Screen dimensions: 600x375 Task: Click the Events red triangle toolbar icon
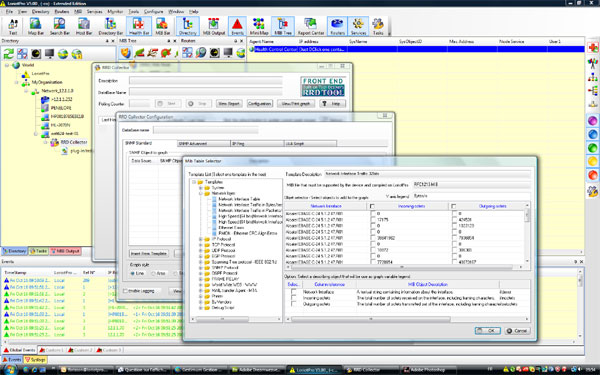coord(237,26)
